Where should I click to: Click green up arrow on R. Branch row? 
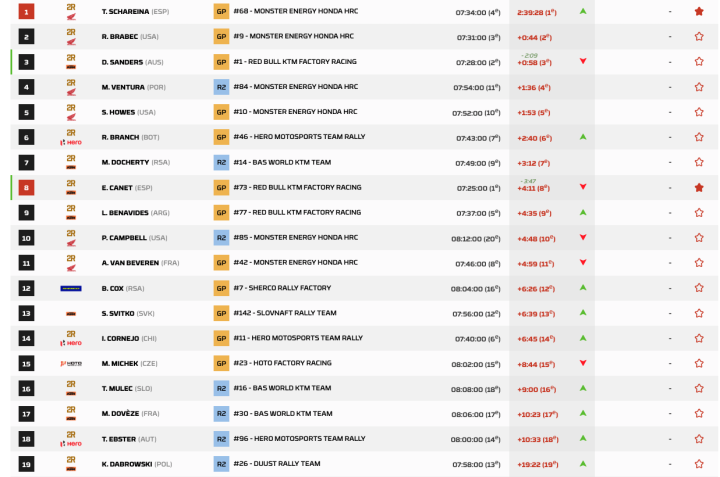583,137
